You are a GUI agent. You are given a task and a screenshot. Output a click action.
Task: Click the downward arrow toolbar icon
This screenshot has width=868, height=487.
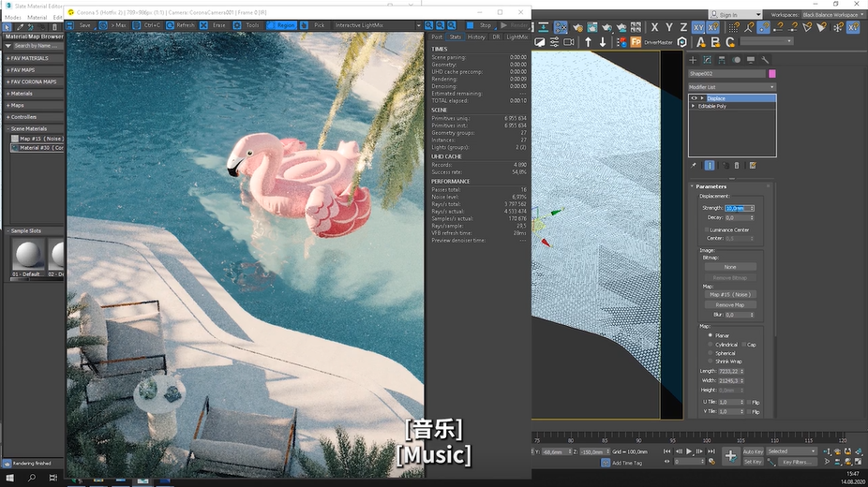603,42
